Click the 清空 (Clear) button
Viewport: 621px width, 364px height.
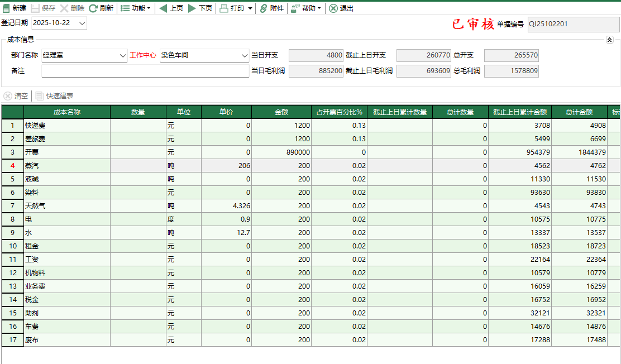(16, 96)
